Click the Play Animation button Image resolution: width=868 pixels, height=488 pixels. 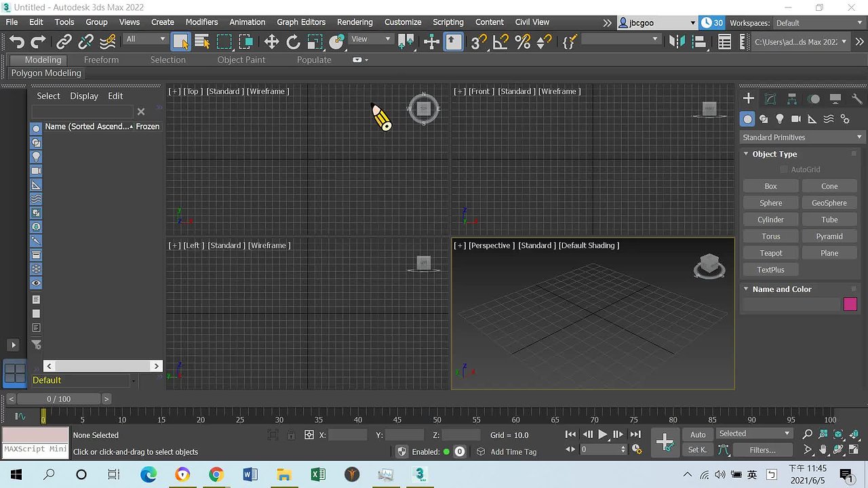602,434
